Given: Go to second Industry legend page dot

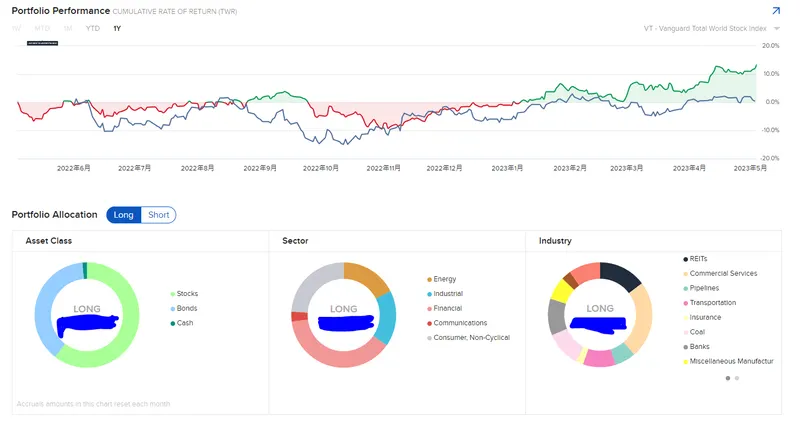Looking at the screenshot, I should point(738,378).
